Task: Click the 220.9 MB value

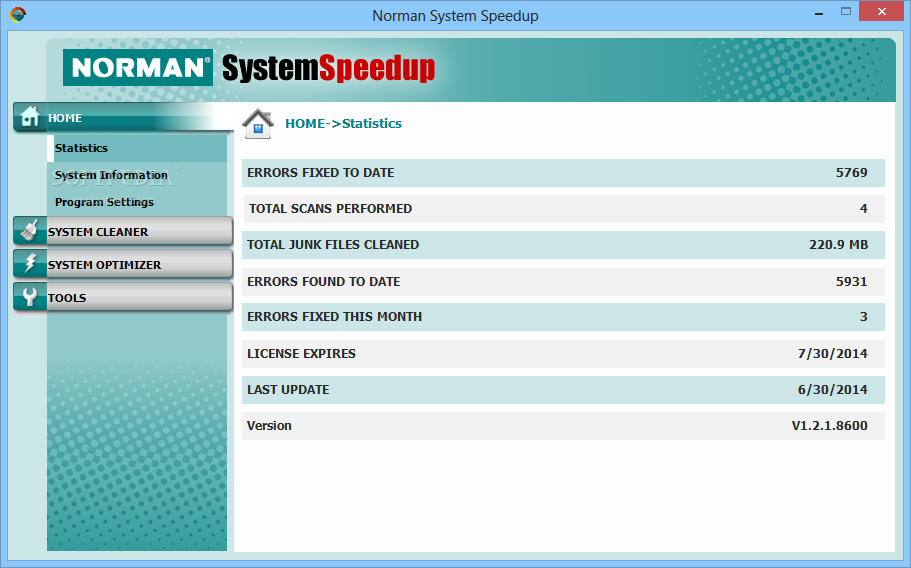Action: (x=838, y=245)
